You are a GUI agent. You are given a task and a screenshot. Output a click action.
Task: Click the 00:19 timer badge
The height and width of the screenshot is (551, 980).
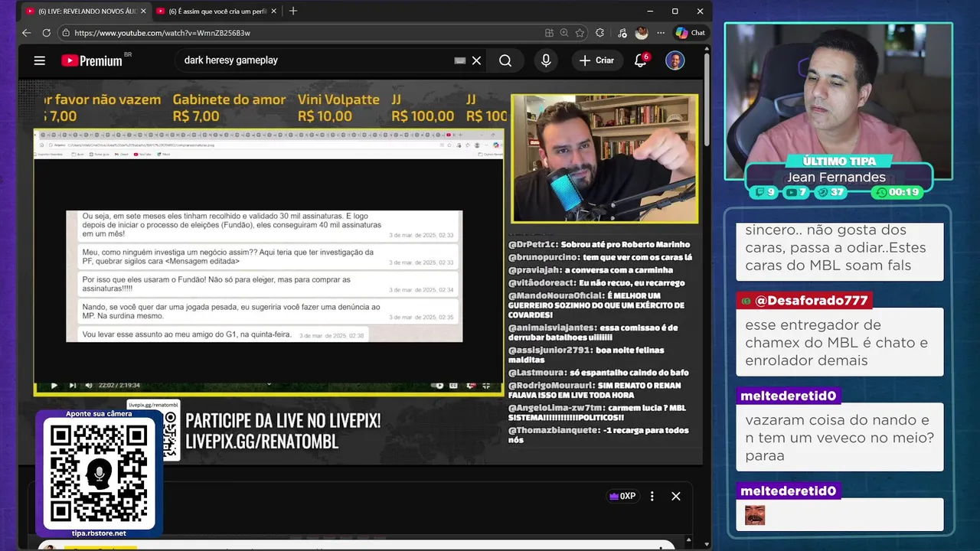tap(898, 192)
